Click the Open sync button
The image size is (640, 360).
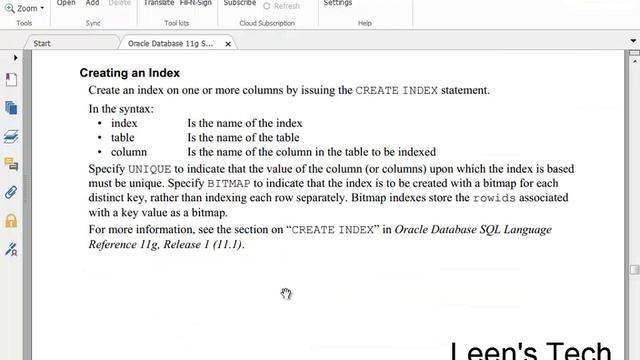[66, 3]
